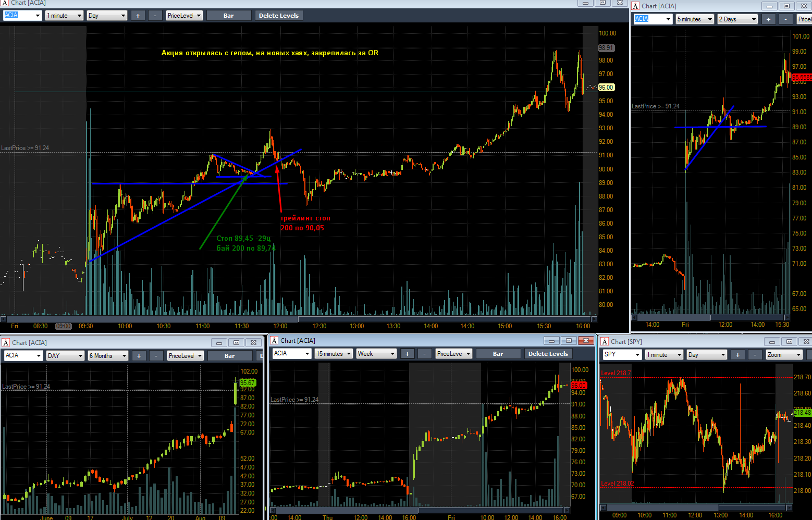812x520 pixels.
Task: Open the 1 minute interval dropdown in main chart
Action: [x=64, y=16]
